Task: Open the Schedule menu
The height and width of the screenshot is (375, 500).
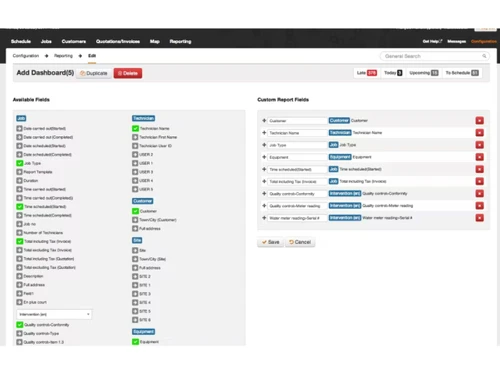Action: click(x=21, y=41)
